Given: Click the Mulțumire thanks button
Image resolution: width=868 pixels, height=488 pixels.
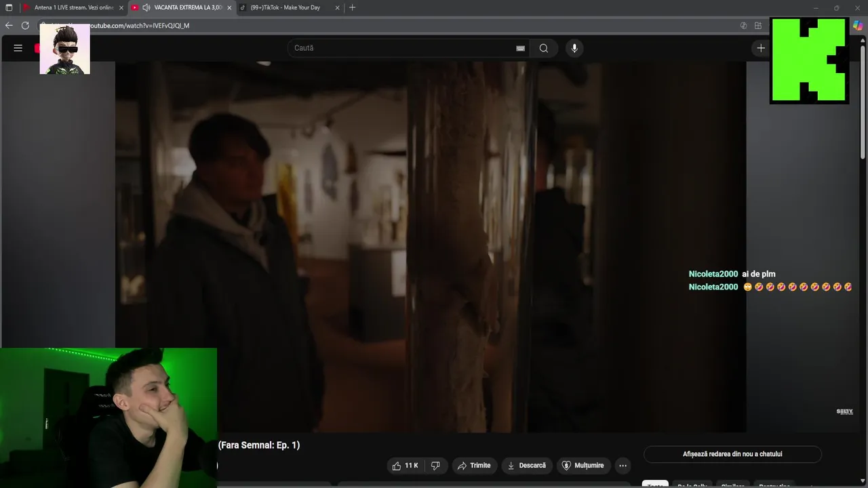Looking at the screenshot, I should click(x=583, y=466).
